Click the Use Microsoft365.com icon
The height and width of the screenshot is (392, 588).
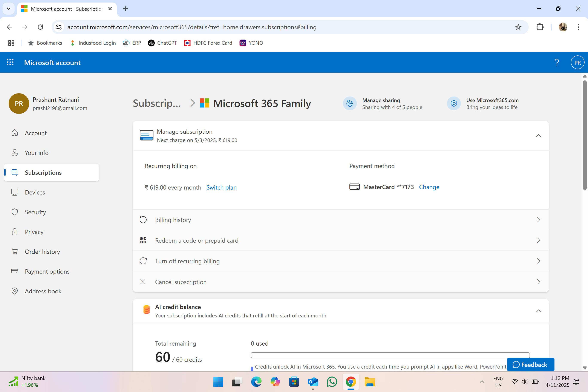point(454,103)
